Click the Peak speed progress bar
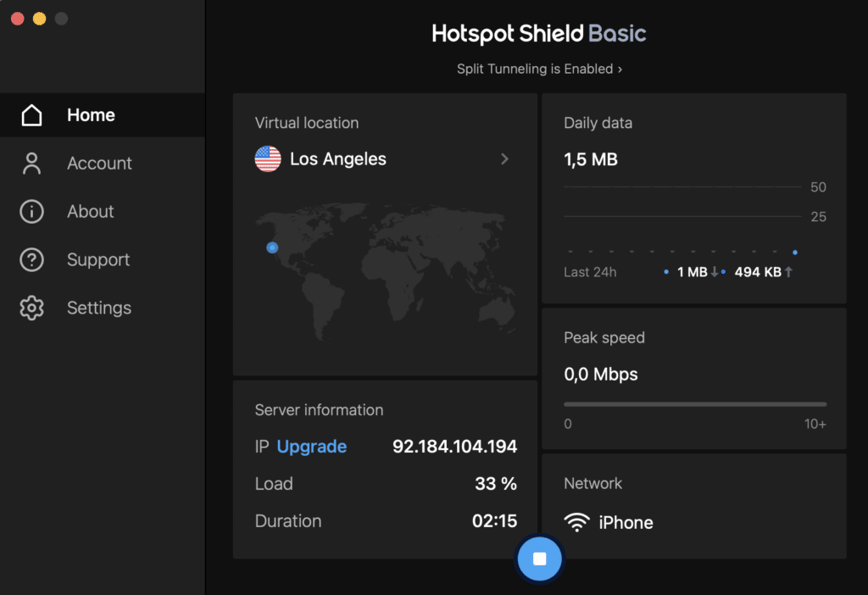 click(x=695, y=404)
